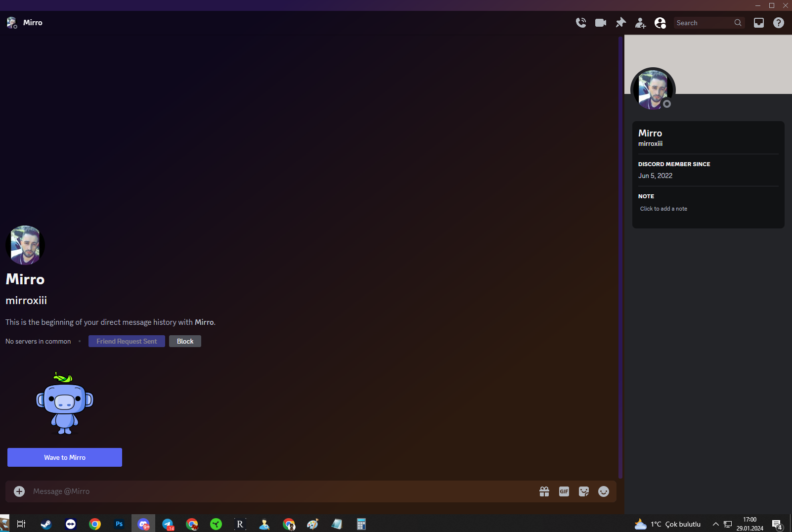Open Mirro's profile picture in side panel
The height and width of the screenshot is (532, 792).
pyautogui.click(x=653, y=89)
